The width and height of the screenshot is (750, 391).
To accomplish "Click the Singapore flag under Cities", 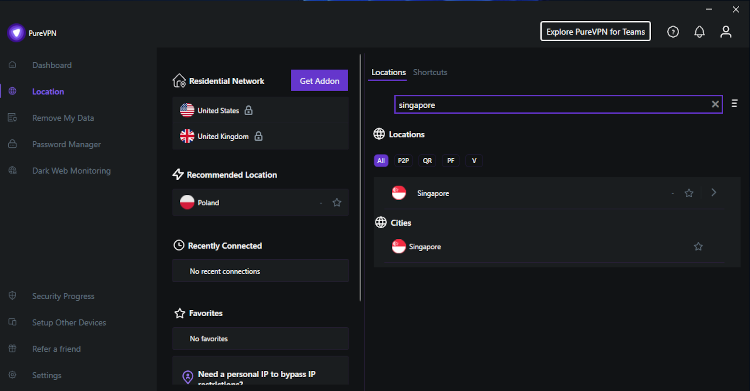I will click(x=399, y=246).
